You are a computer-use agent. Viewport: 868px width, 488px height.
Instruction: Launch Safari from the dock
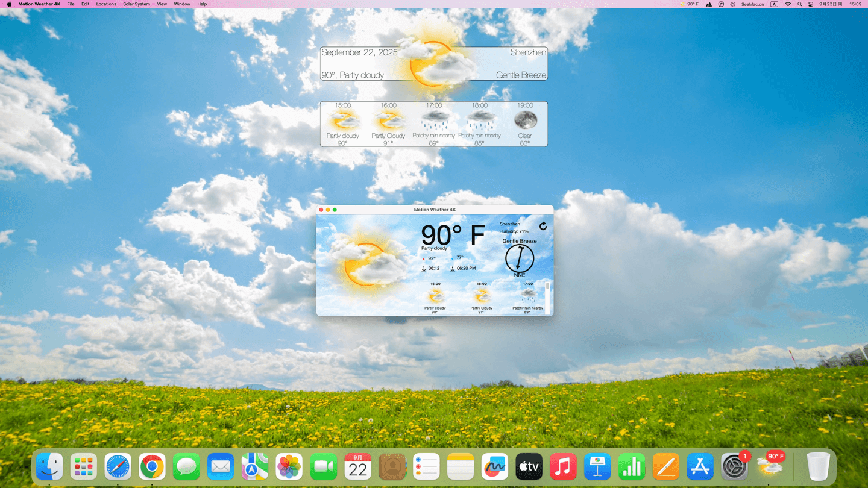118,466
